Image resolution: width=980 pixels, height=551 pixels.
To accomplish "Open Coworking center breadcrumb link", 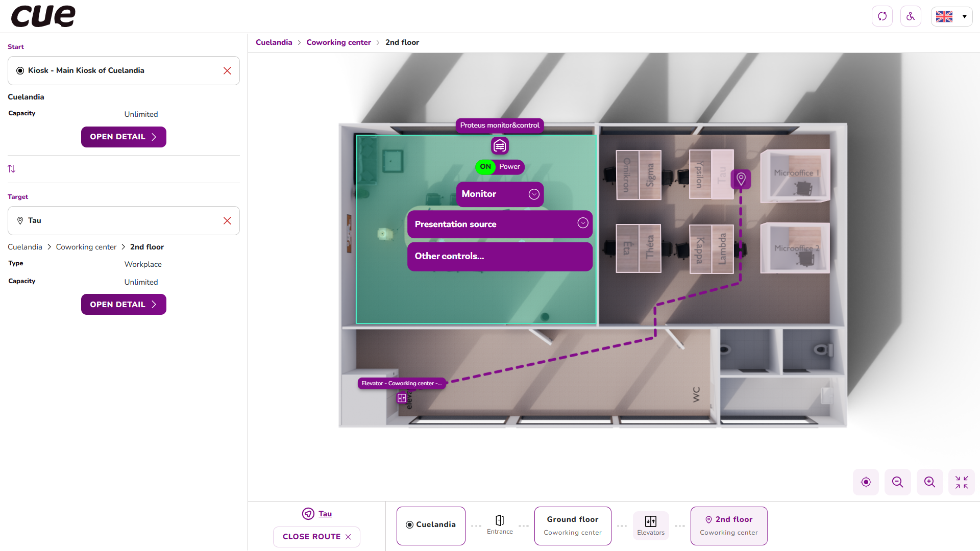I will pos(338,42).
